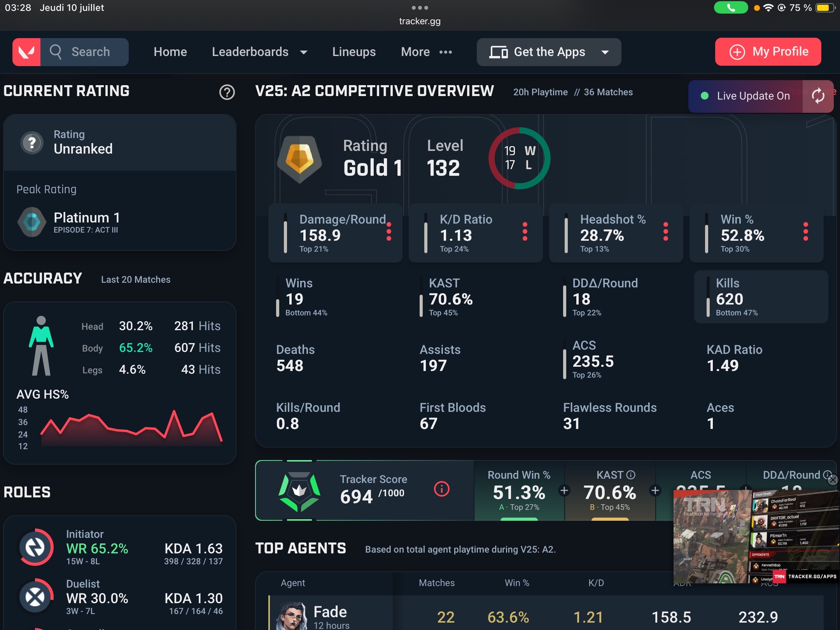The height and width of the screenshot is (630, 840).
Task: Open K/D Ratio options dots
Action: point(525,231)
